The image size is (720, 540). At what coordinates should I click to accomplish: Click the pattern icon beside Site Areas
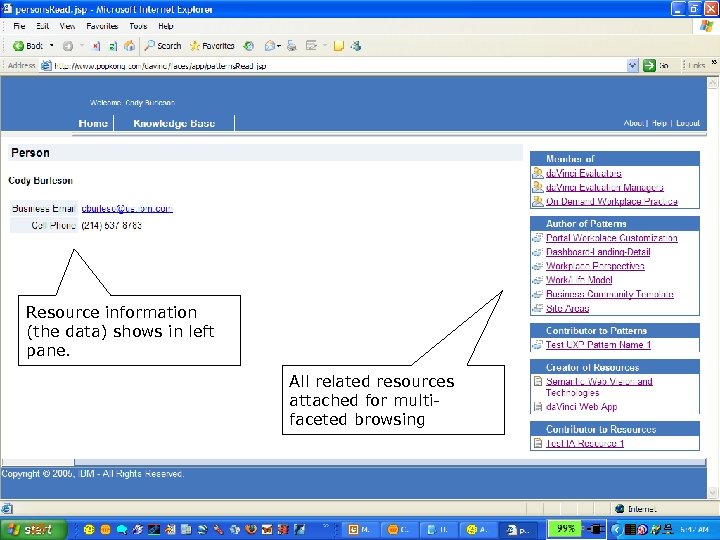[538, 308]
